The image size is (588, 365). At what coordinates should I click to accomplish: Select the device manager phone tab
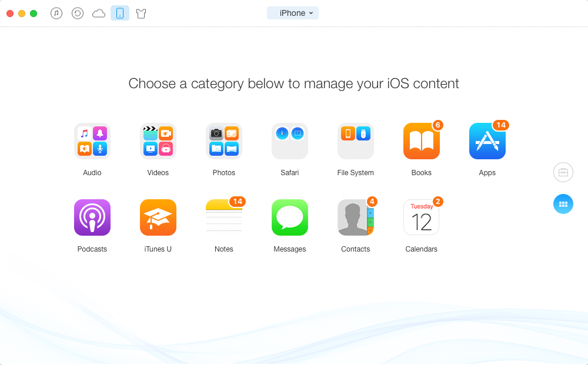(120, 13)
